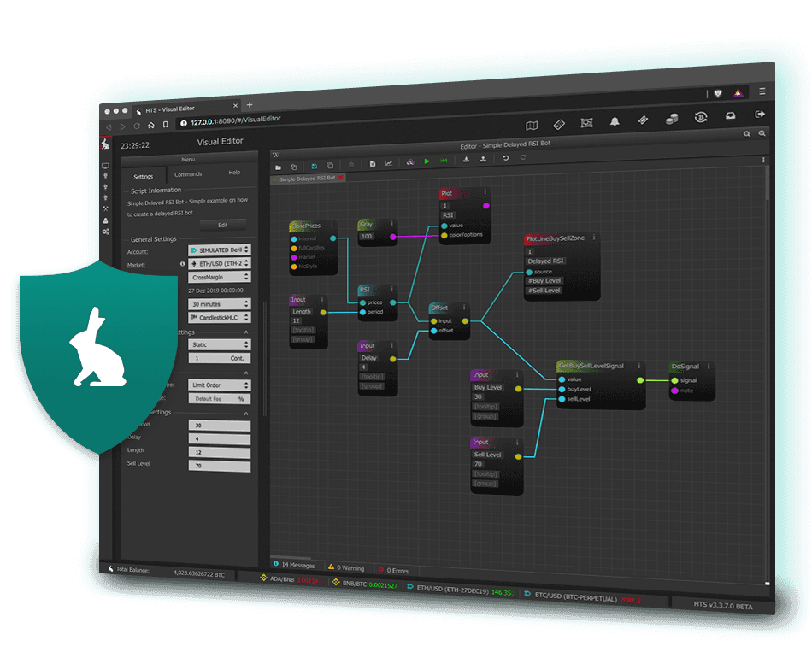Open 0 Errors log
Screen dimensions: 812x646
393,570
